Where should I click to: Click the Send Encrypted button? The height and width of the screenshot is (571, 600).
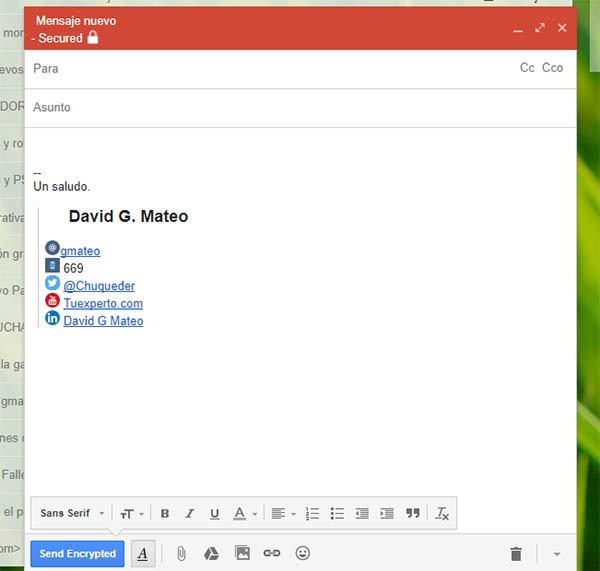click(77, 553)
